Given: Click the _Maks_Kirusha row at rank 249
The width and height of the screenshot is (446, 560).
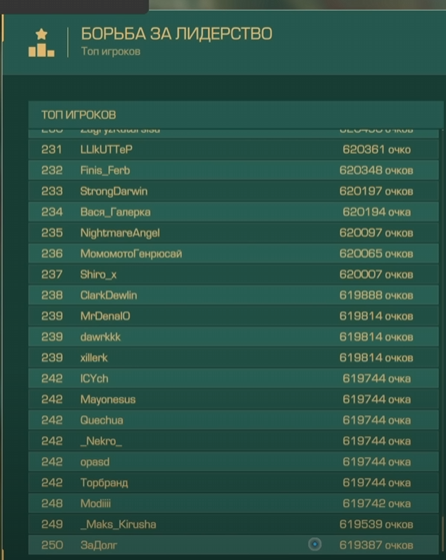Looking at the screenshot, I should 234,524.
